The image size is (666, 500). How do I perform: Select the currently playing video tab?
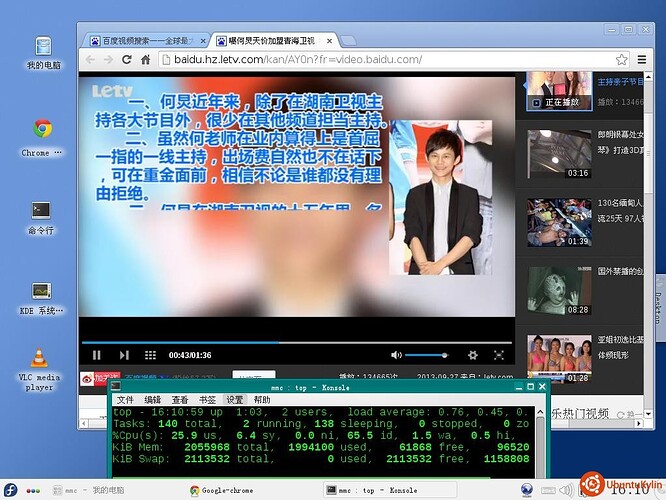[271, 41]
